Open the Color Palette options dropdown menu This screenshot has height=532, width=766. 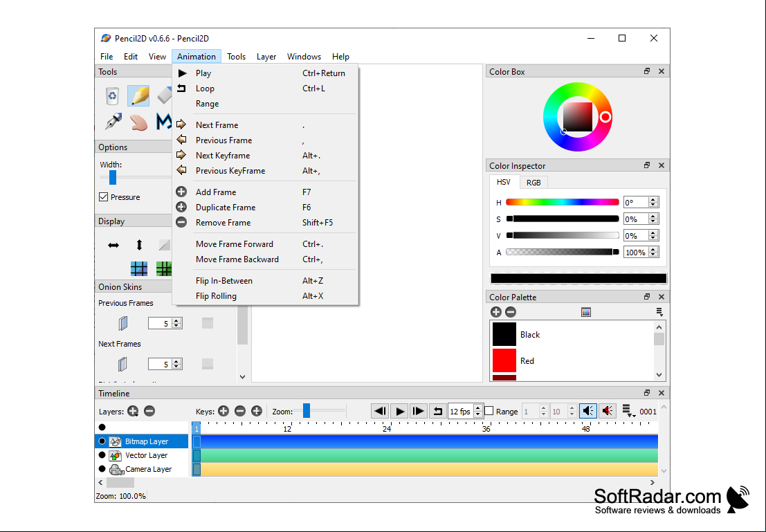coord(659,312)
